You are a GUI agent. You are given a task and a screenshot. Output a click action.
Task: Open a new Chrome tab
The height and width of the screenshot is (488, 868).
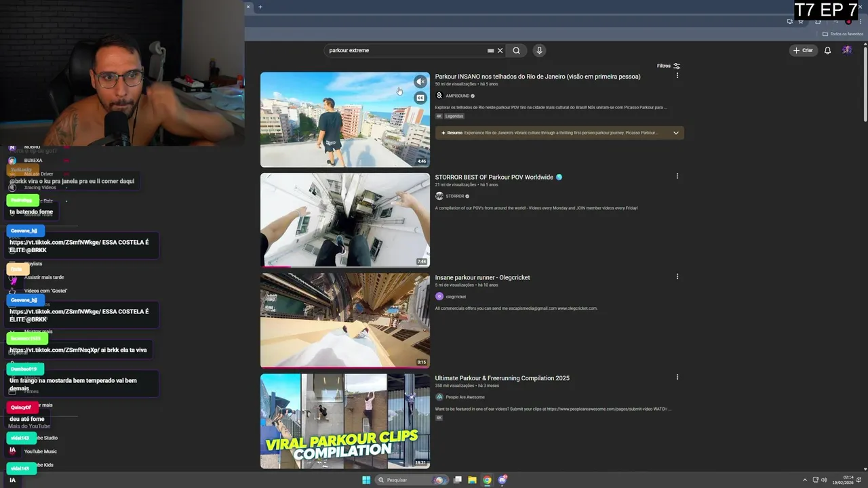coord(260,7)
